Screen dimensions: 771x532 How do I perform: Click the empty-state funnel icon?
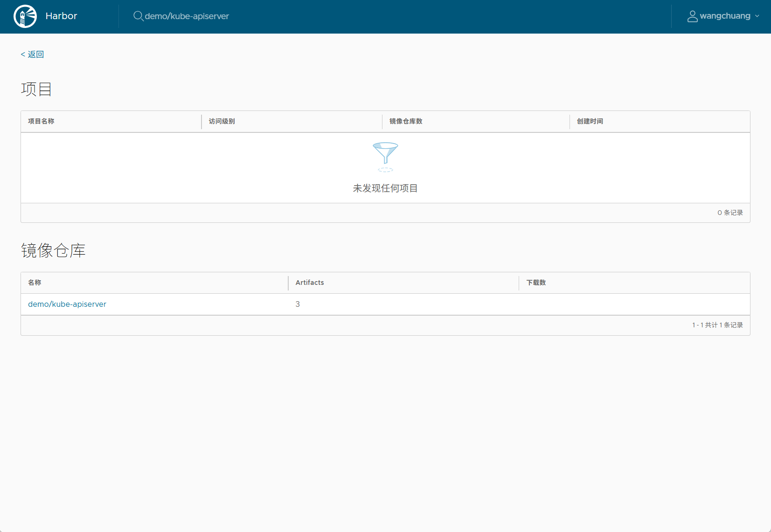point(385,157)
